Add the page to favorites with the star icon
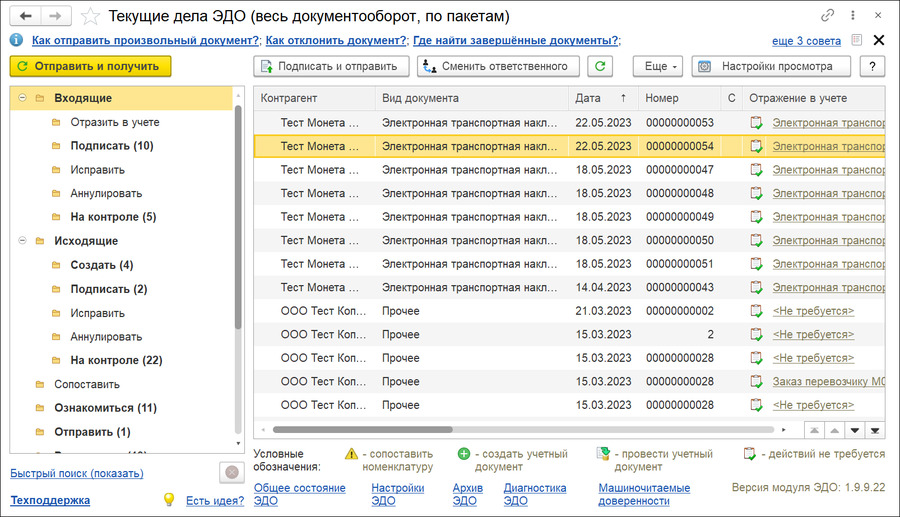Viewport: 900px width, 517px height. click(90, 16)
